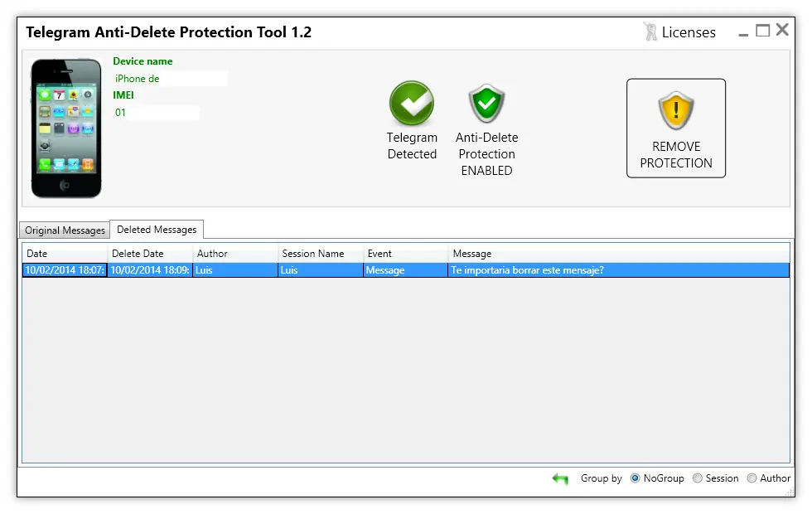Select the cell '10/02/2014 18:07'
Image resolution: width=812 pixels, height=514 pixels.
(65, 270)
